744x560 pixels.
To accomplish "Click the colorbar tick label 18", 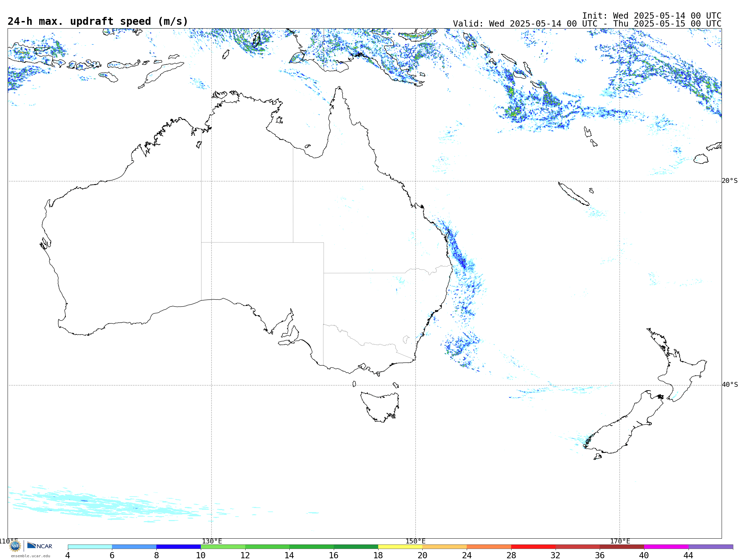I will [378, 555].
